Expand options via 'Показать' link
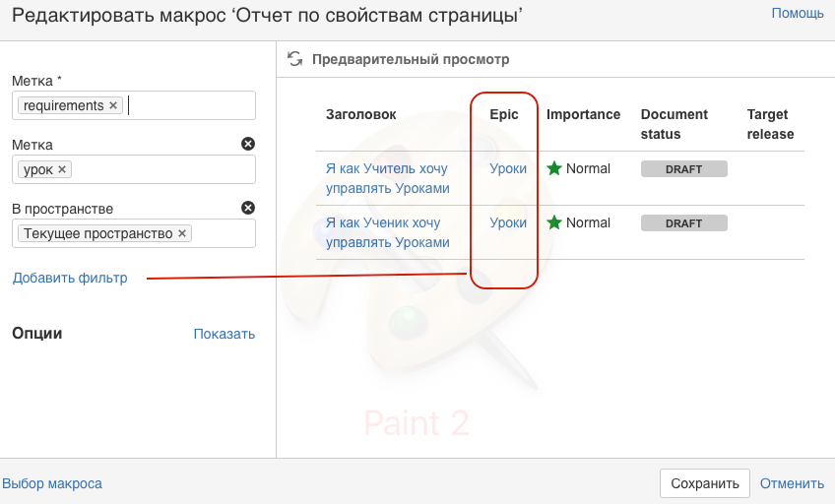The width and height of the screenshot is (835, 504). tap(224, 334)
